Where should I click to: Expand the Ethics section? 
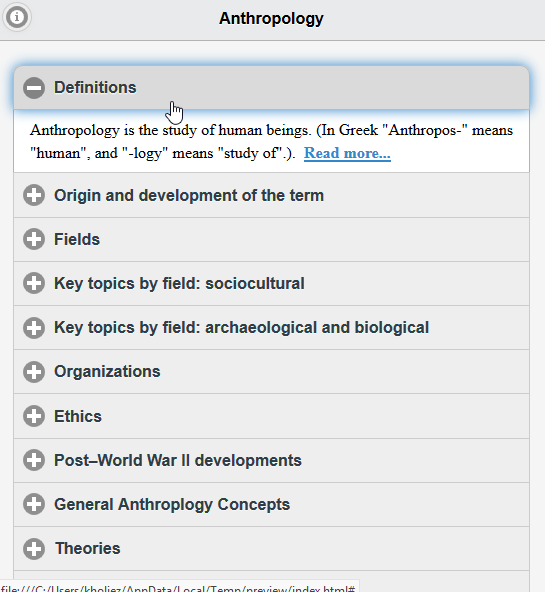coord(271,416)
